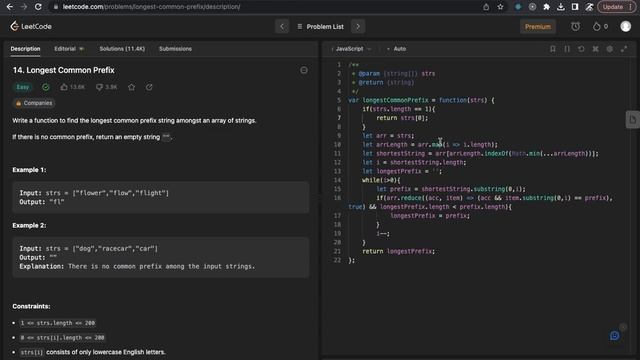640x360 pixels.
Task: Go back in browser history
Action: [10, 7]
